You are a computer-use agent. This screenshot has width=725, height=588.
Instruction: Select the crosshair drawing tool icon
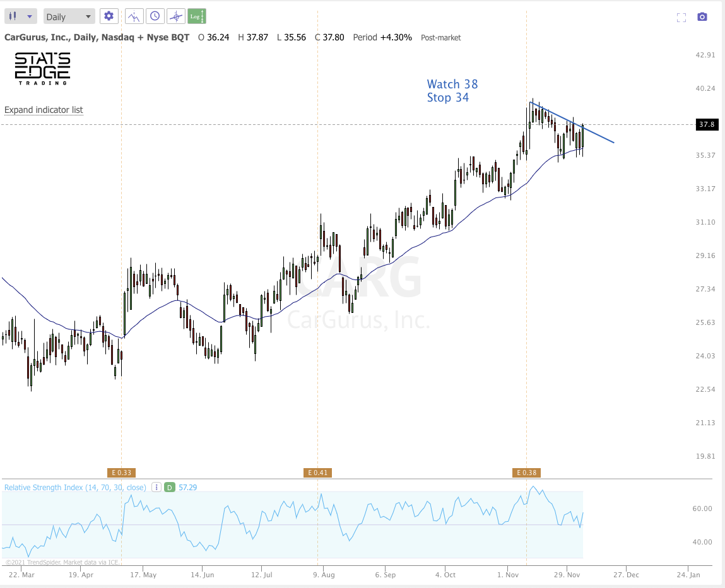(x=175, y=16)
